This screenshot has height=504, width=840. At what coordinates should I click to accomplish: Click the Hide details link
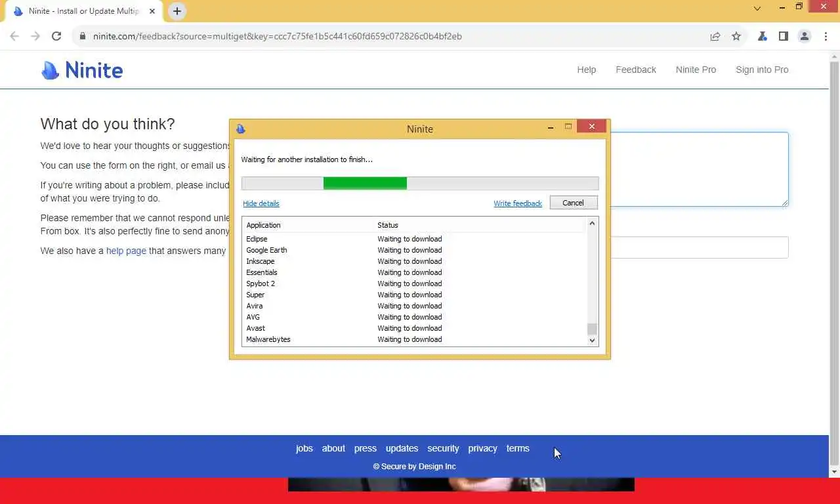pos(261,203)
